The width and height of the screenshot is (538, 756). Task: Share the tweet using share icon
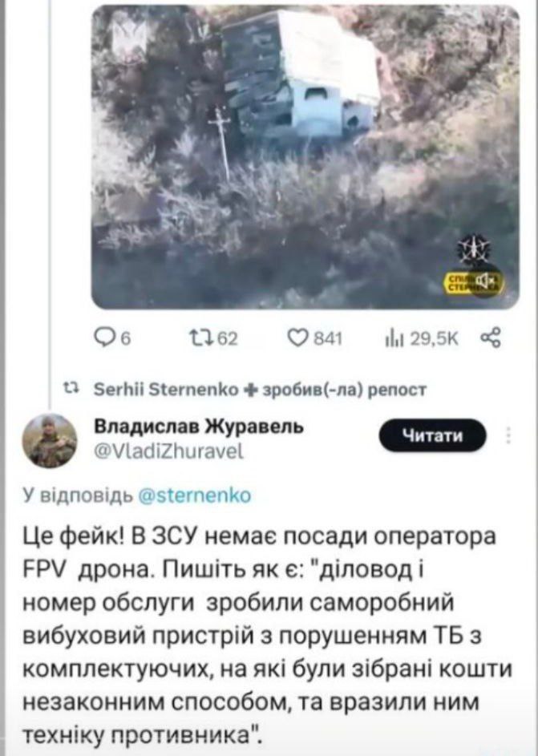click(491, 338)
